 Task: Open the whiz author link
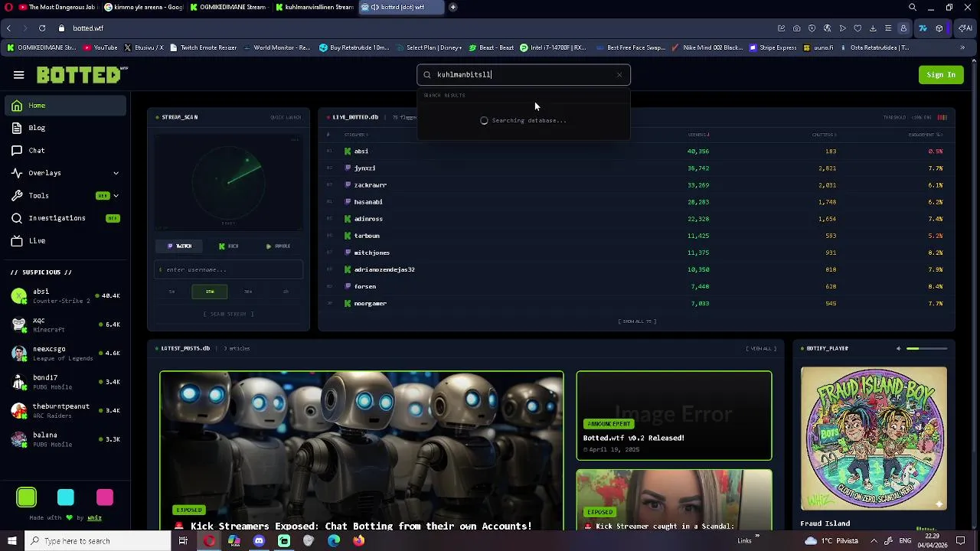pyautogui.click(x=94, y=518)
